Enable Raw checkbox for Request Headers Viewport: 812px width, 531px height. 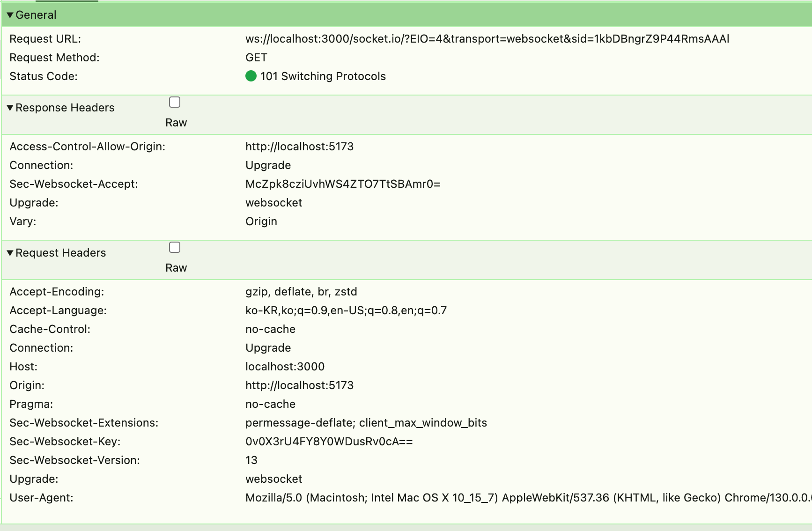[175, 247]
